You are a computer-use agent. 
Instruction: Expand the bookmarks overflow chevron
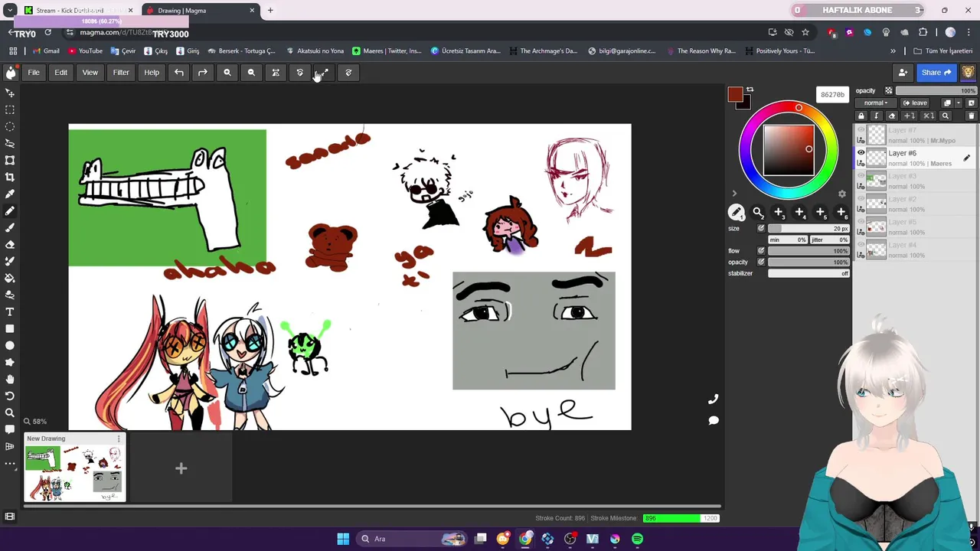click(893, 51)
